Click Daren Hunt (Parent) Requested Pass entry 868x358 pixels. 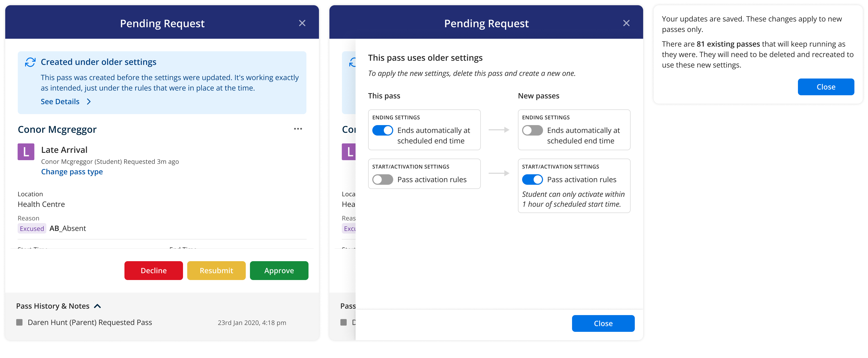[x=90, y=322]
